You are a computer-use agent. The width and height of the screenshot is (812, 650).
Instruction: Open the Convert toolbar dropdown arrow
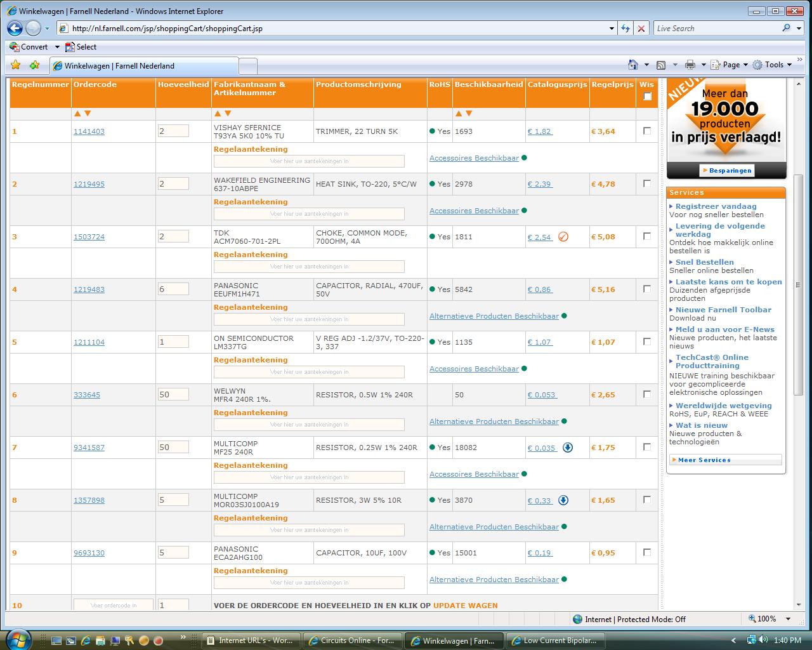coord(56,47)
